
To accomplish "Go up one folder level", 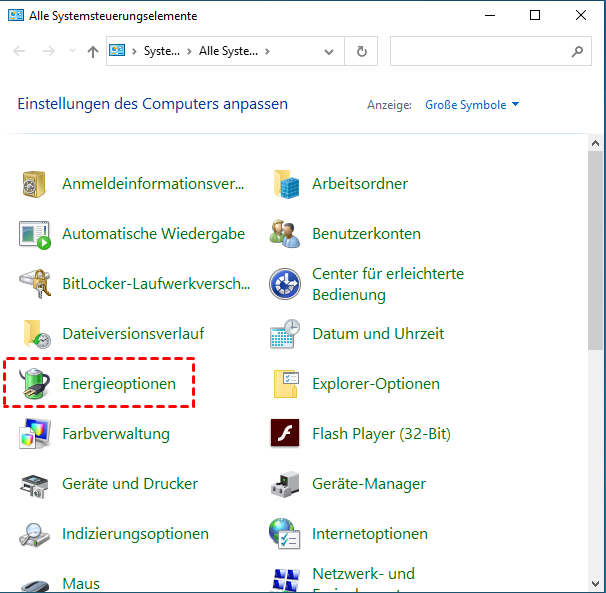I will (93, 51).
